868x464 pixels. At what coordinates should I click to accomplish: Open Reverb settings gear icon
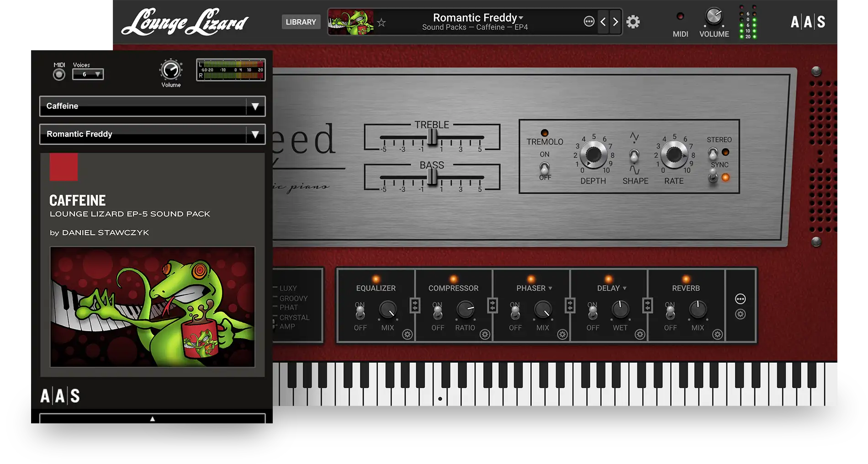(x=717, y=335)
